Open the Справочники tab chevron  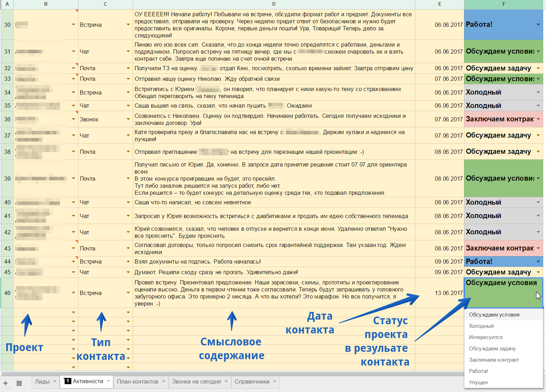274,382
